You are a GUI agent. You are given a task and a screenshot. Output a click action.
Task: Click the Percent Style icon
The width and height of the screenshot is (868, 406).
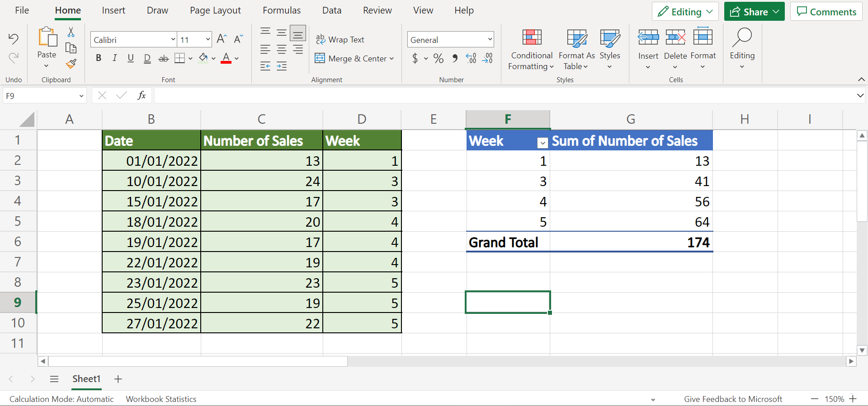click(438, 58)
